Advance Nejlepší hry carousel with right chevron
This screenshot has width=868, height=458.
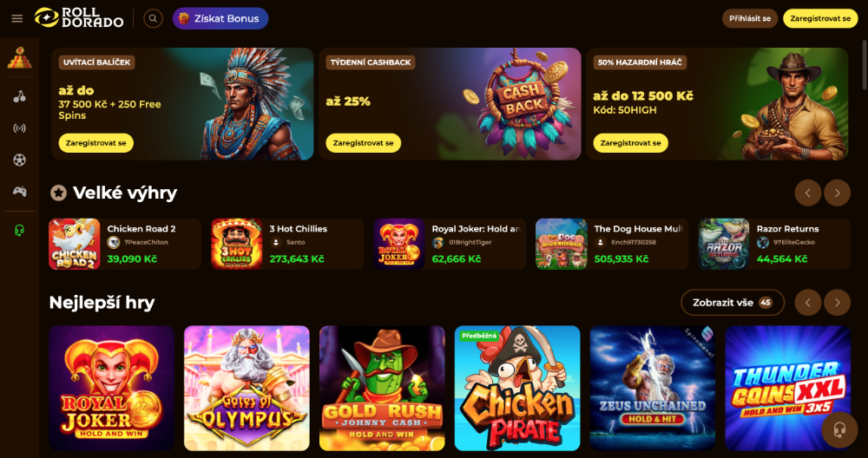(x=837, y=303)
